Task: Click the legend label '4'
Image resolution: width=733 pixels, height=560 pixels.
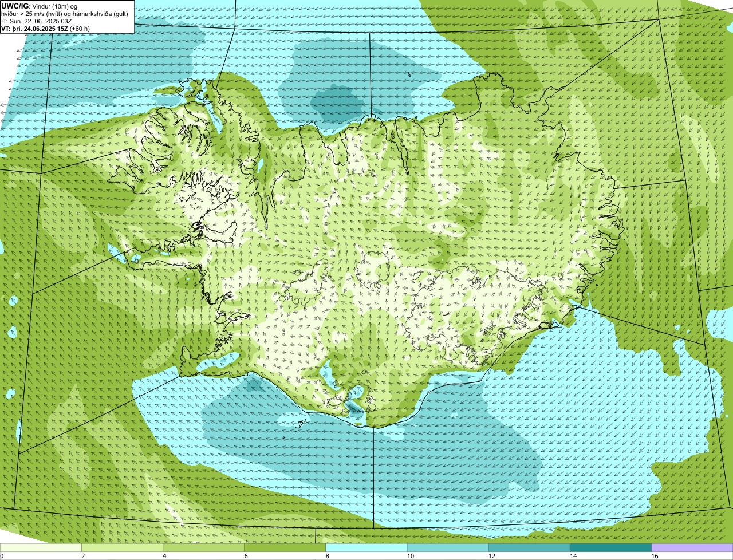Action: click(164, 556)
